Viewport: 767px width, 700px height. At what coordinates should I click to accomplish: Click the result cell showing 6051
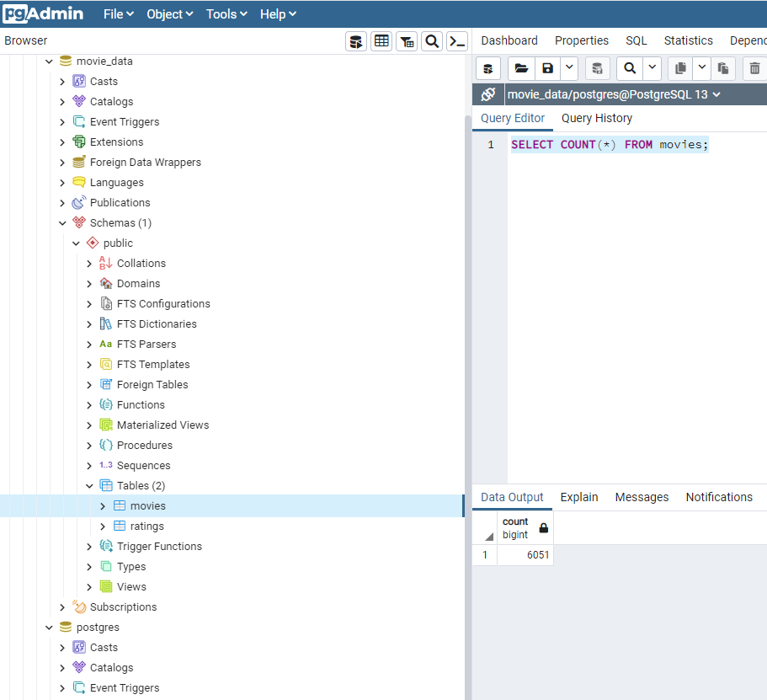tap(525, 555)
